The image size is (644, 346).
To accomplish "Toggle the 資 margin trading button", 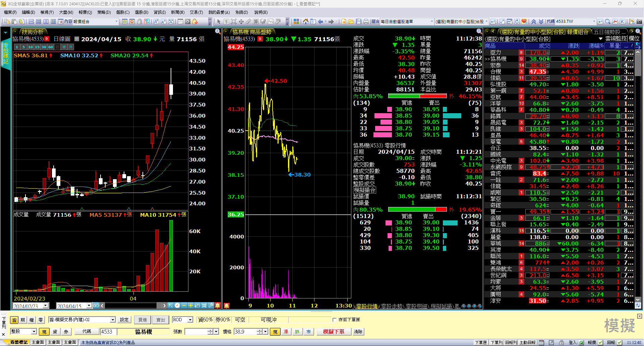I will coord(55,332).
